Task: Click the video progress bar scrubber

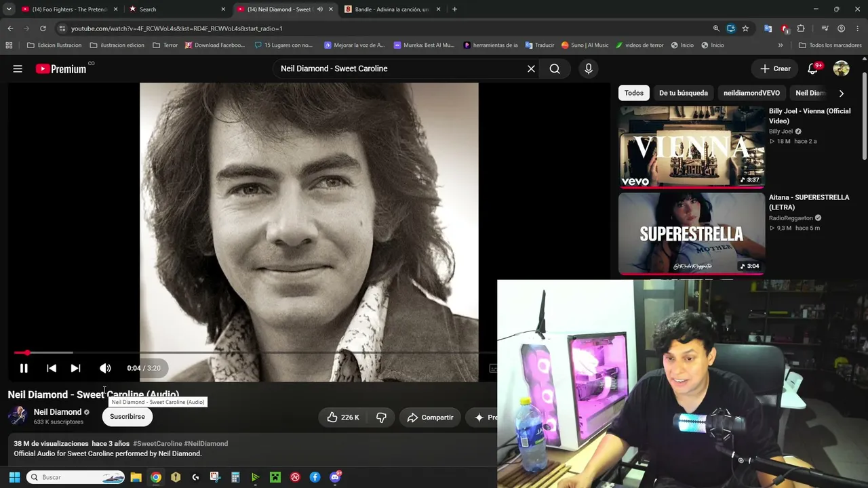Action: coord(27,352)
